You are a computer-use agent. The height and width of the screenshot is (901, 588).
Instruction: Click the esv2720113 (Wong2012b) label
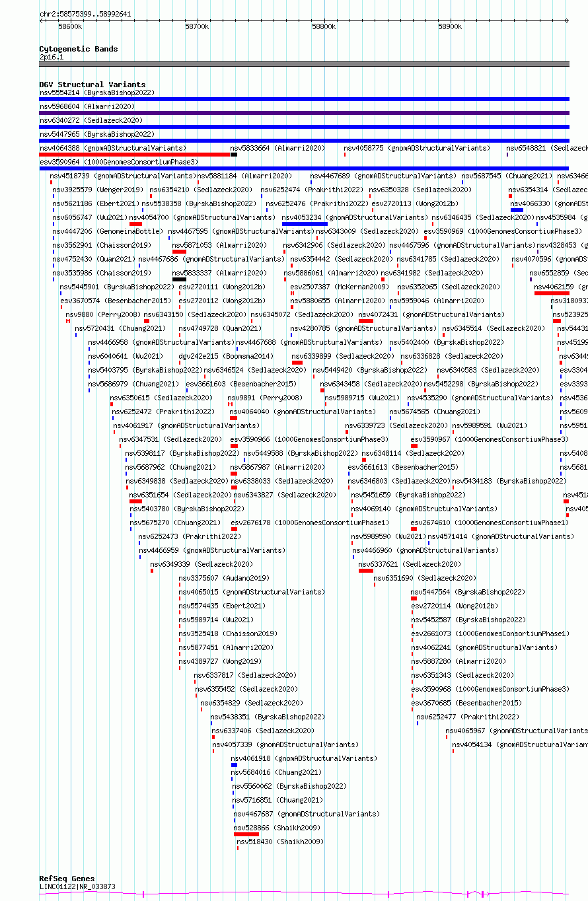pyautogui.click(x=415, y=203)
